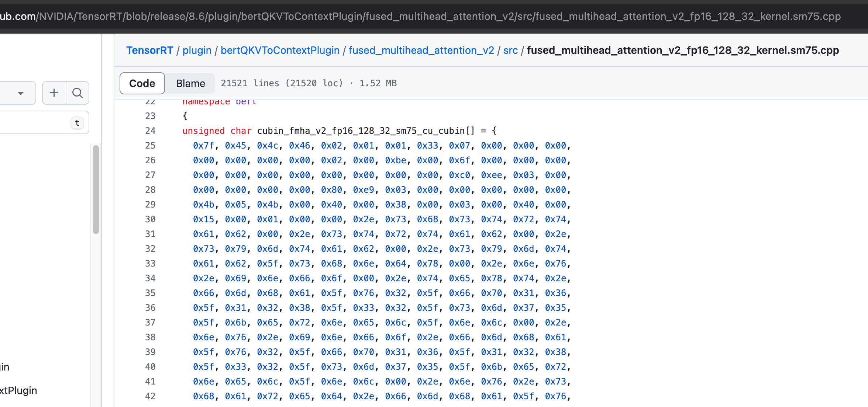Click the search magnifier icon in sidebar
The height and width of the screenshot is (407, 868).
point(77,93)
